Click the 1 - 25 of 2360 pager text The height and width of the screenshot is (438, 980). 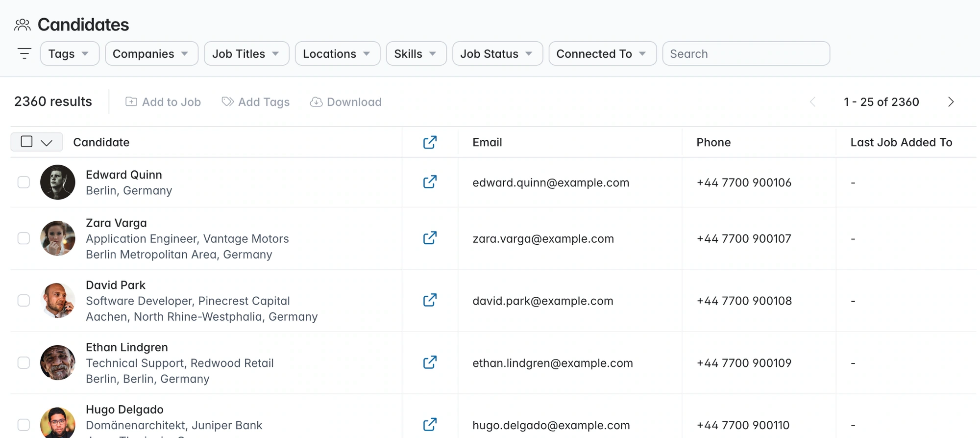881,102
